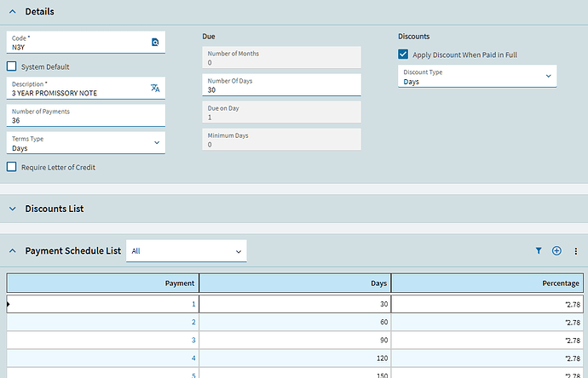Screen dimensions: 588x378
Task: Select percentage cell in payment 3 row
Action: [x=487, y=341]
